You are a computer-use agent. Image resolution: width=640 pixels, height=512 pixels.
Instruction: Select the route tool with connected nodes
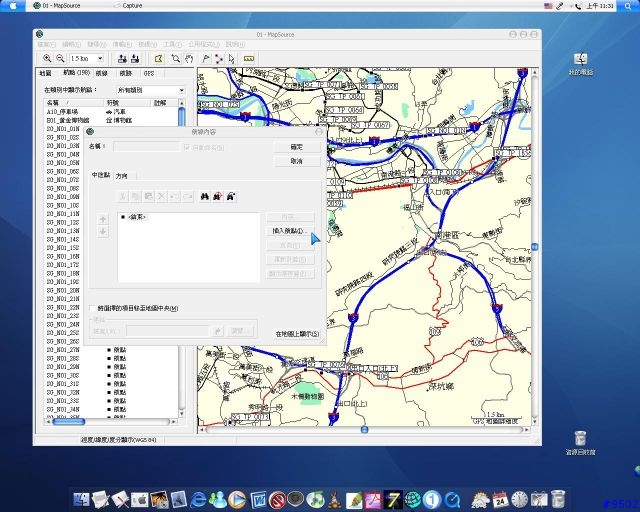pos(219,58)
